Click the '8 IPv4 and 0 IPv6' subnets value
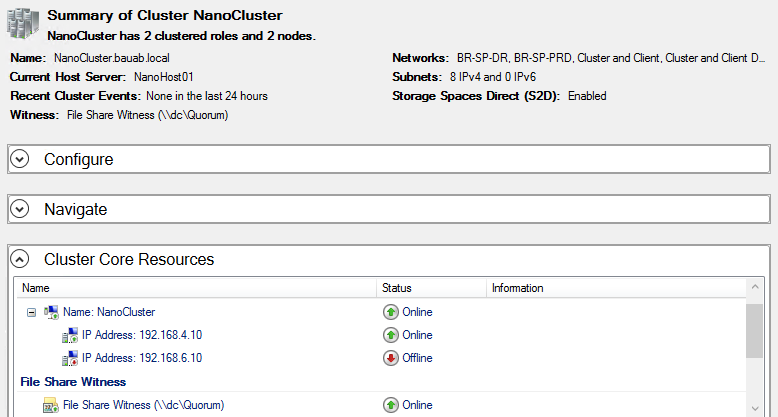Screen dimensions: 778x417 pyautogui.click(x=493, y=77)
